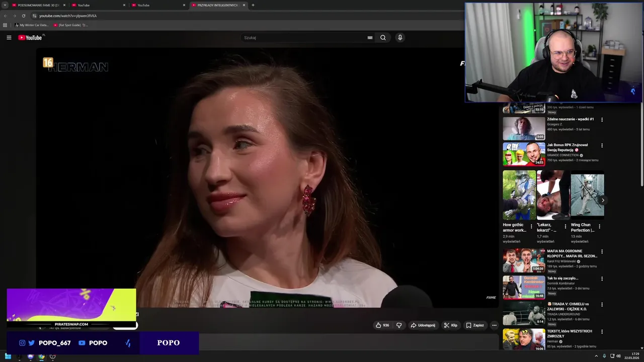Screen dimensions: 644x362
Task: Show hidden tray icons chevron
Action: coord(596,356)
